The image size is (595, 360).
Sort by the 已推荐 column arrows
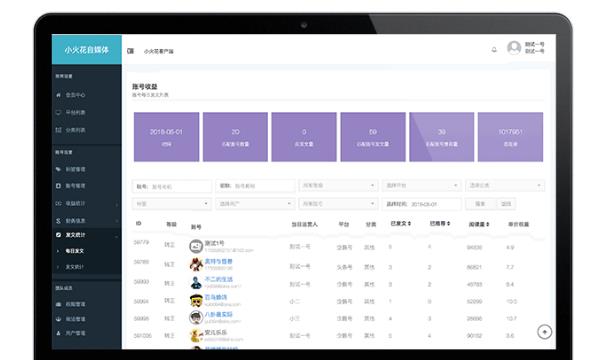coord(449,223)
